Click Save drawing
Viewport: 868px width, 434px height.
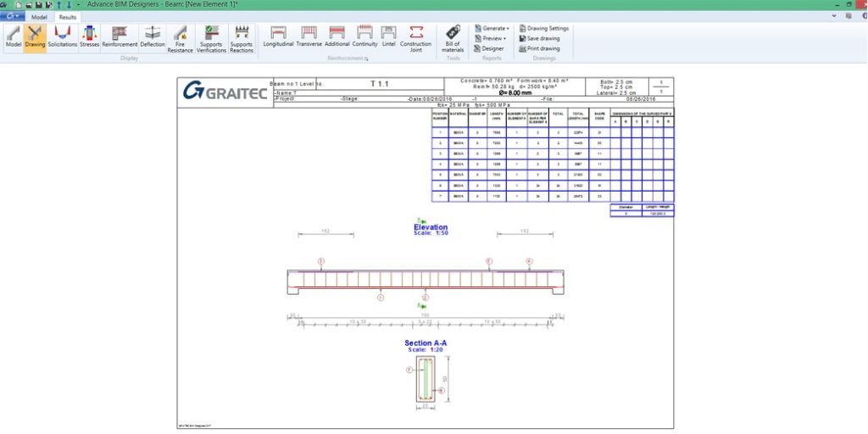pos(539,38)
